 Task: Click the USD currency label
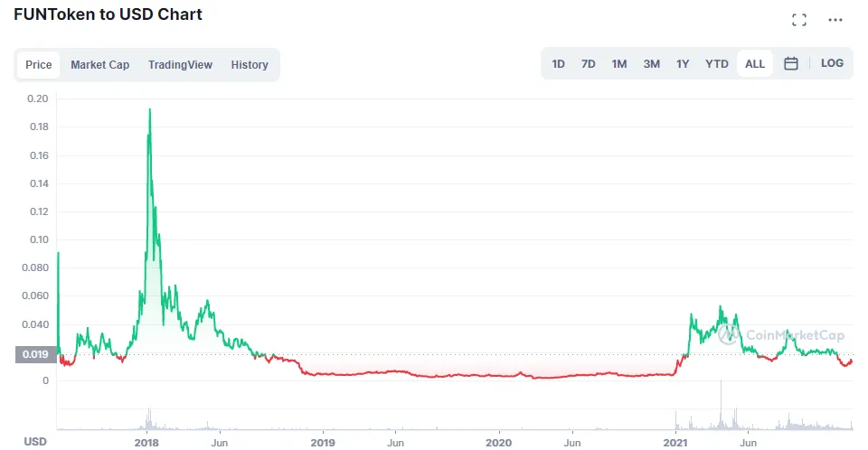35,442
